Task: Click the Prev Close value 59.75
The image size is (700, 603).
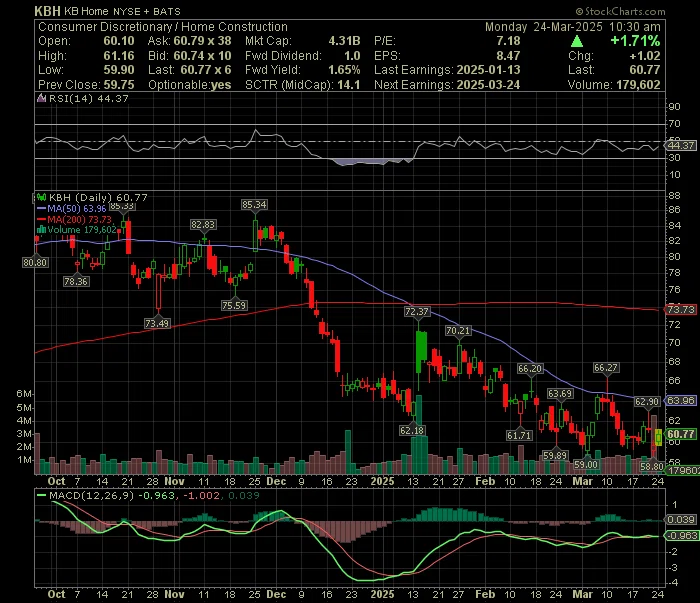Action: [x=119, y=85]
